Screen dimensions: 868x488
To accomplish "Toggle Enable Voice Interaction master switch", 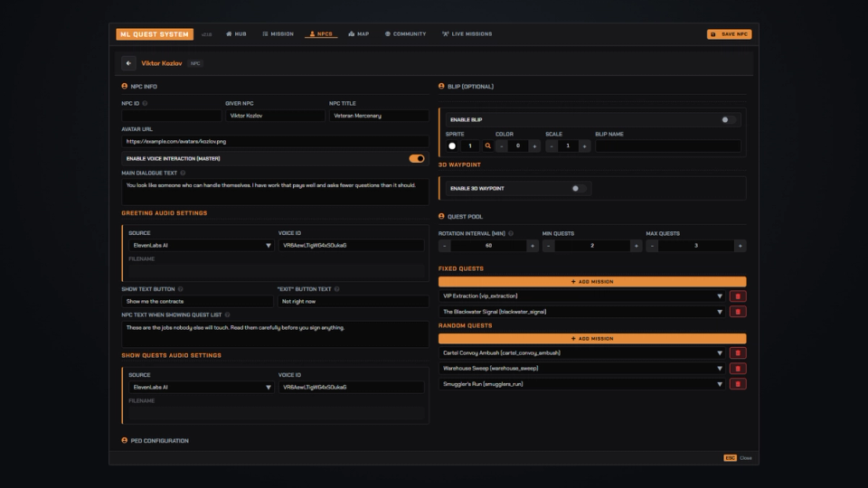I will [x=416, y=159].
